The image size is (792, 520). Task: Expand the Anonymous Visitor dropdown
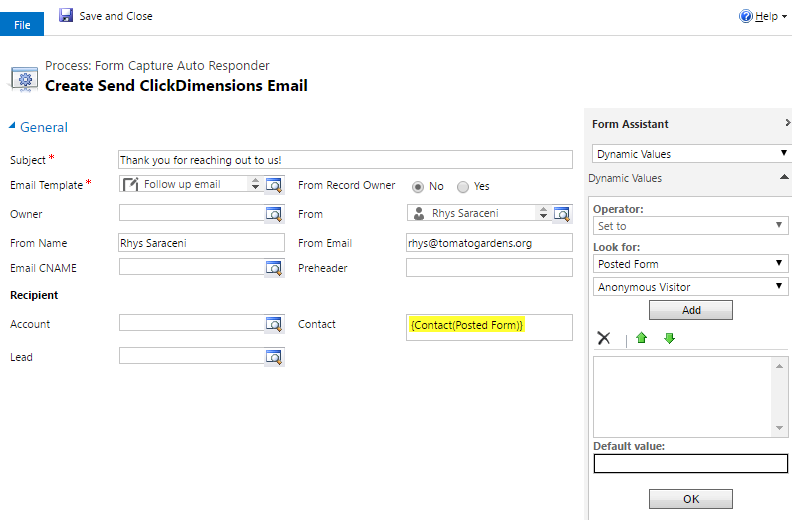coord(691,287)
